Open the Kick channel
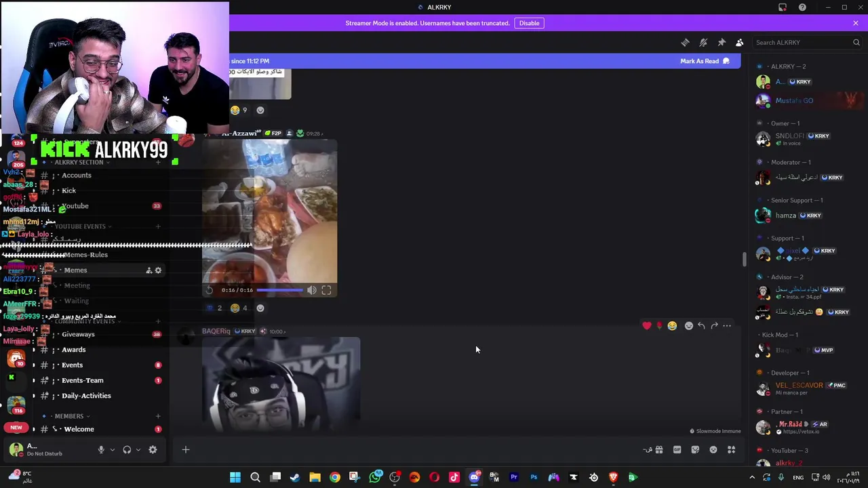Image resolution: width=868 pixels, height=488 pixels. pos(69,190)
